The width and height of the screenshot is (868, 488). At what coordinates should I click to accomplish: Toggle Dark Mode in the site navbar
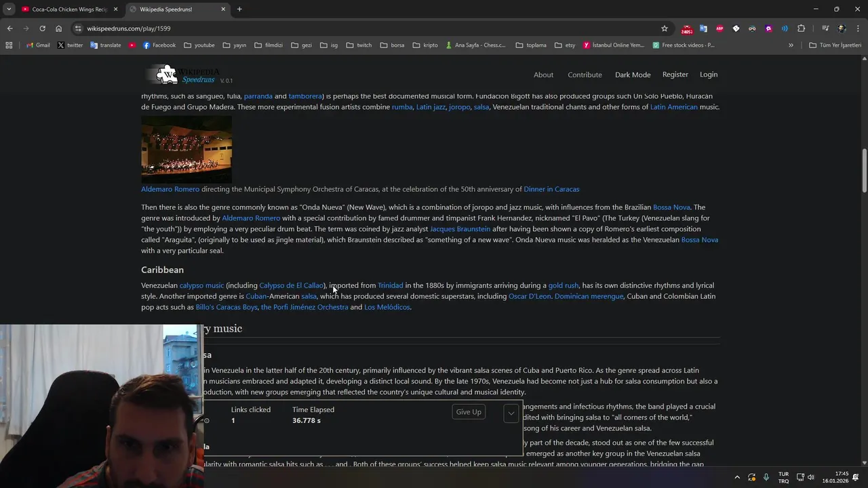(x=633, y=75)
